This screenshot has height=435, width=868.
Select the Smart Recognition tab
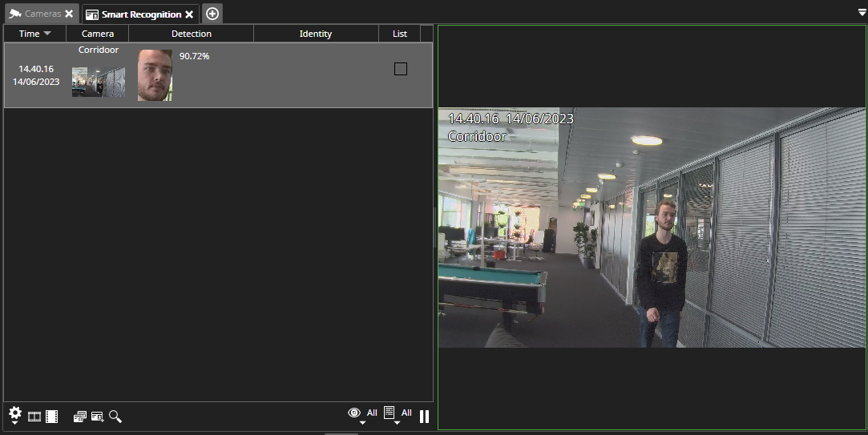(140, 14)
